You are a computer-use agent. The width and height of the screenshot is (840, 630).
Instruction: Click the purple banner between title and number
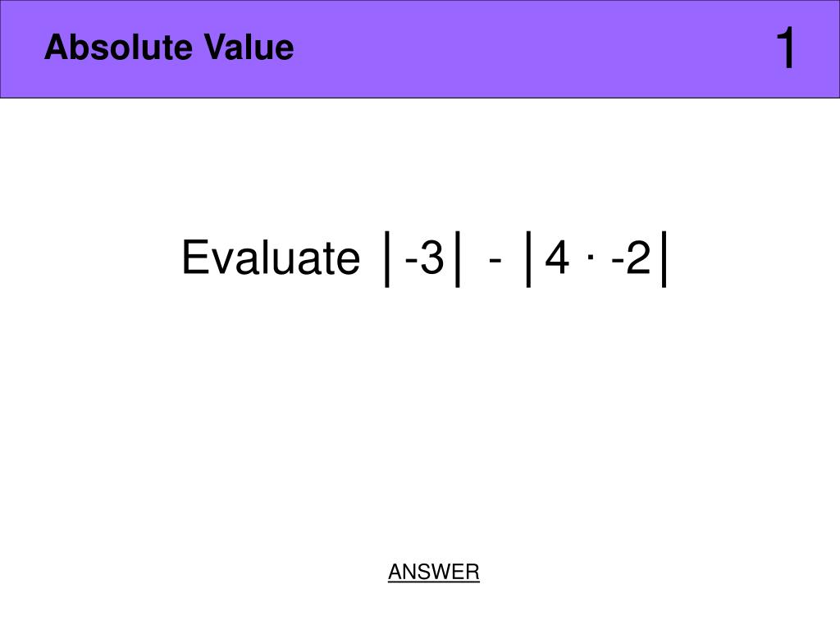click(x=536, y=48)
